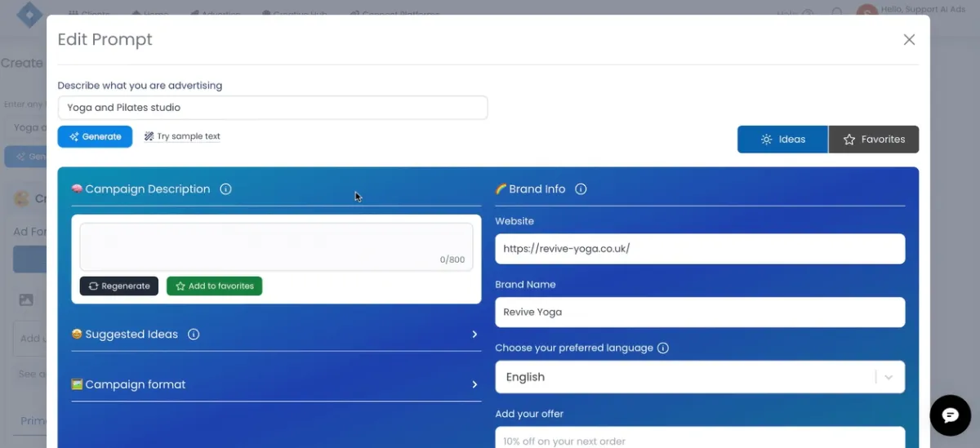Click the Website URL field
This screenshot has width=980, height=448.
[x=700, y=249]
